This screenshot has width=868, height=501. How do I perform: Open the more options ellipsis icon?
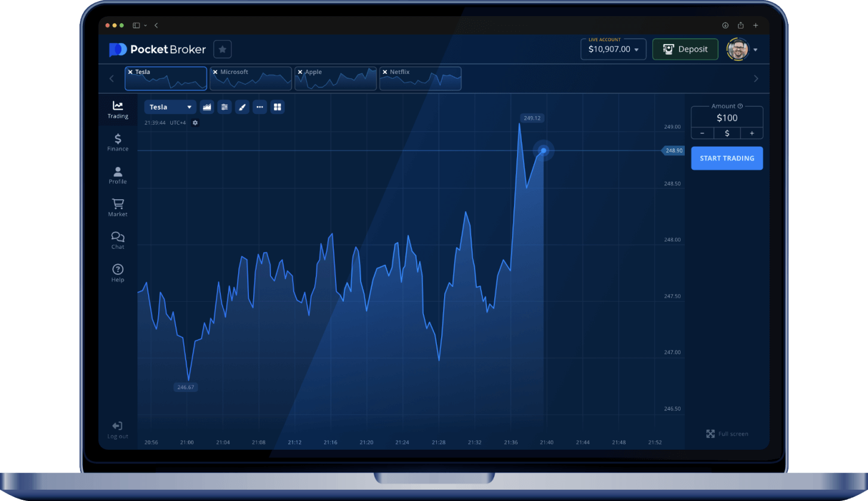tap(260, 106)
